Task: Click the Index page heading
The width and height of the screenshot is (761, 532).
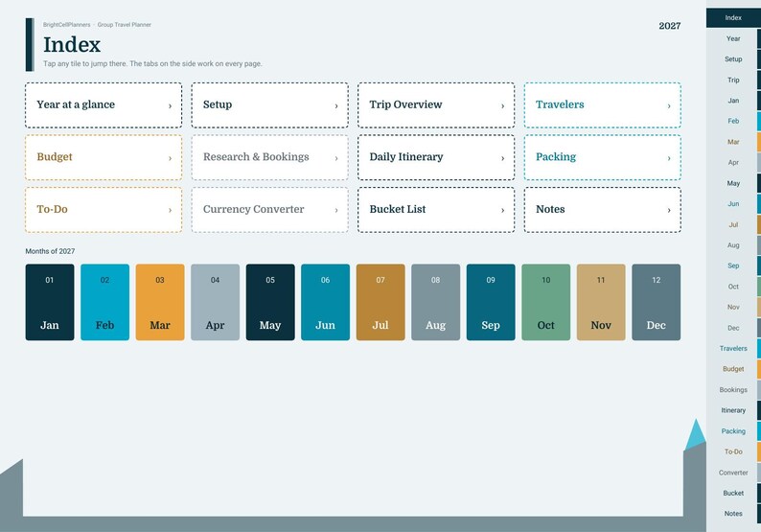Action: tap(72, 45)
